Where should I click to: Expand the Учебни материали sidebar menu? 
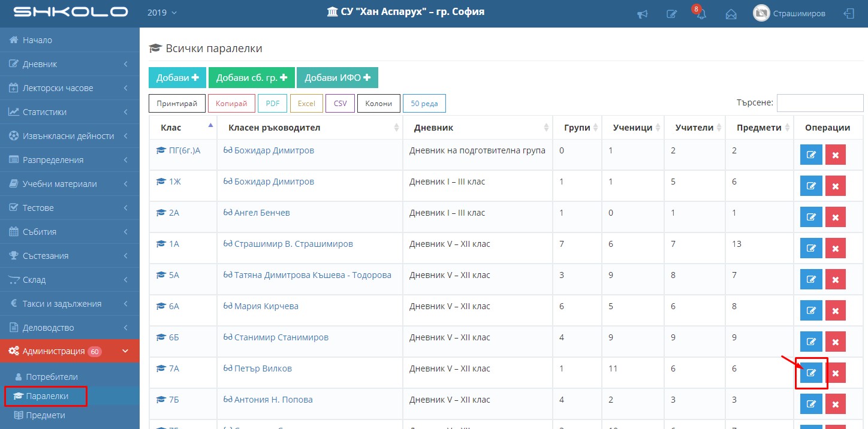70,184
